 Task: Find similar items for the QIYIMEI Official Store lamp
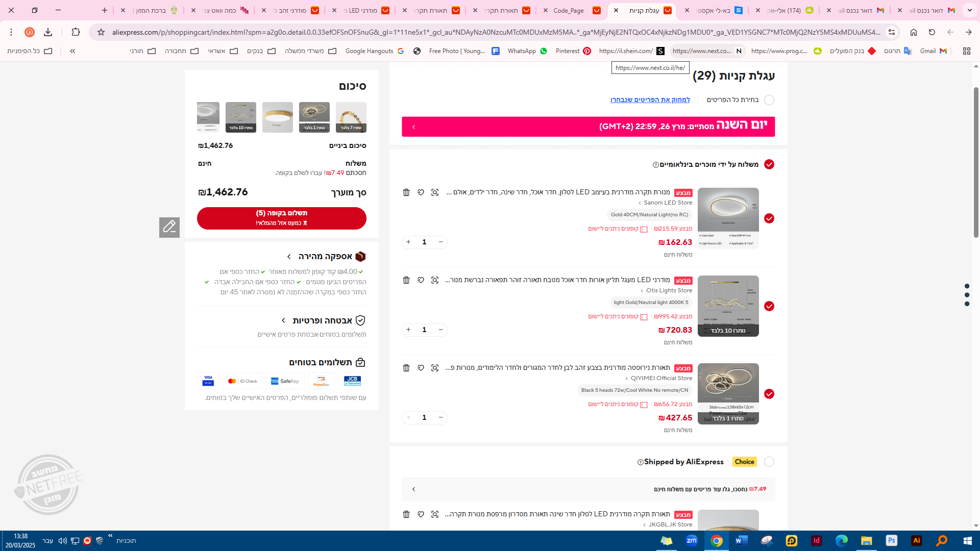tap(435, 368)
